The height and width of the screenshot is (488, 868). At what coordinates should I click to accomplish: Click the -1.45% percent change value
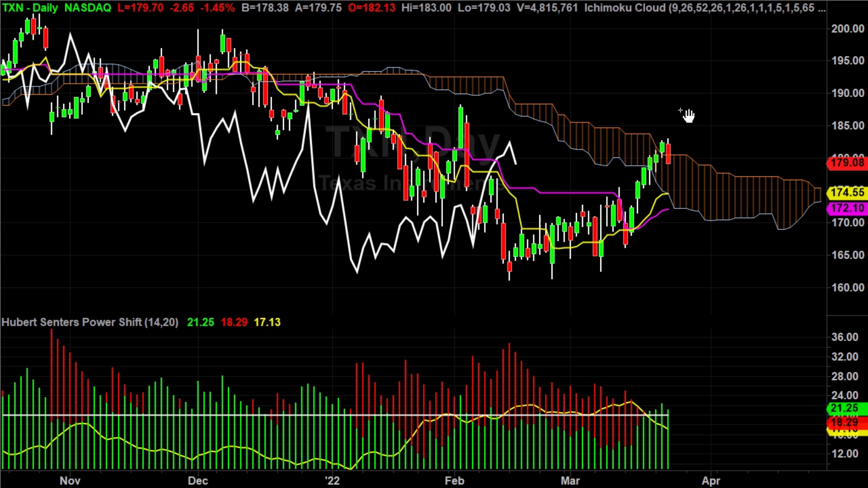pyautogui.click(x=218, y=8)
